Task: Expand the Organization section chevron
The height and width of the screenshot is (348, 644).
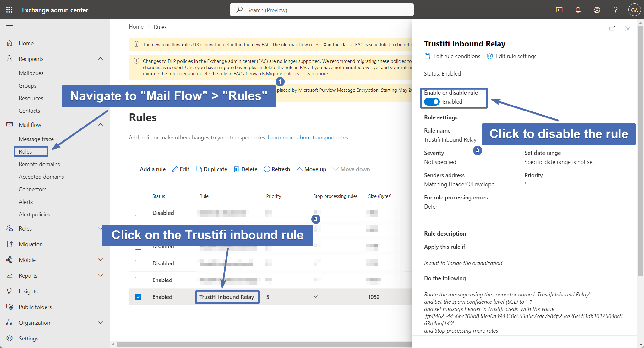Action: pyautogui.click(x=101, y=323)
